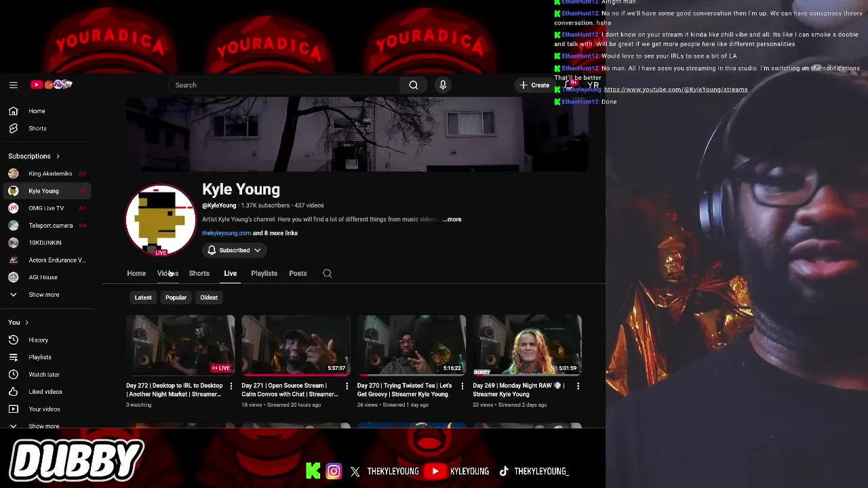Screen dimensions: 868x488
Task: Open options menu for Day 270 video
Action: 462,386
